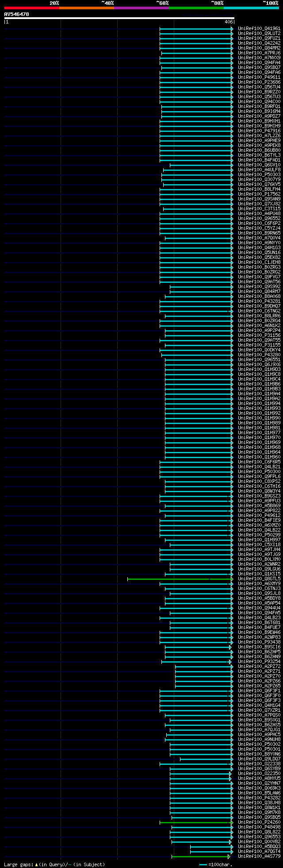This screenshot has width=283, height=868.
Task: Select label UniRef100_A7PQS0
Action: [259, 715]
